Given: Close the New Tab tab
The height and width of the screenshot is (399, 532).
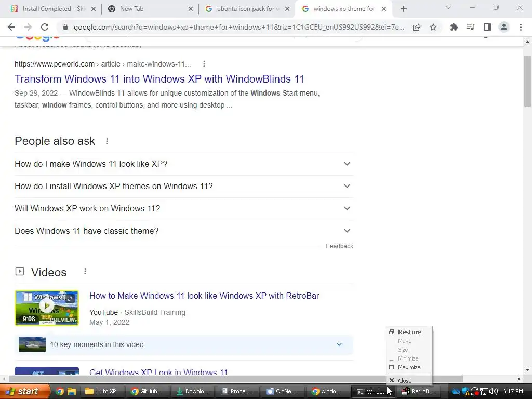Looking at the screenshot, I should [x=191, y=9].
